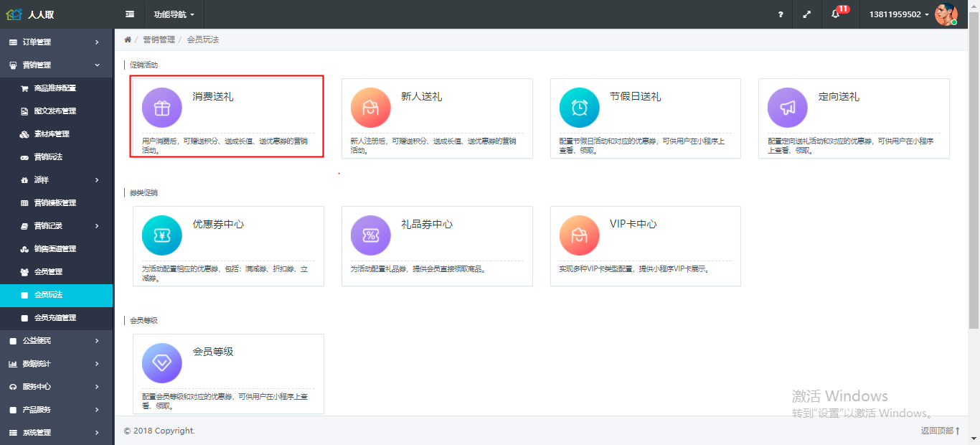Click the 新人送礼 orange card icon
980x445 pixels.
pos(371,108)
